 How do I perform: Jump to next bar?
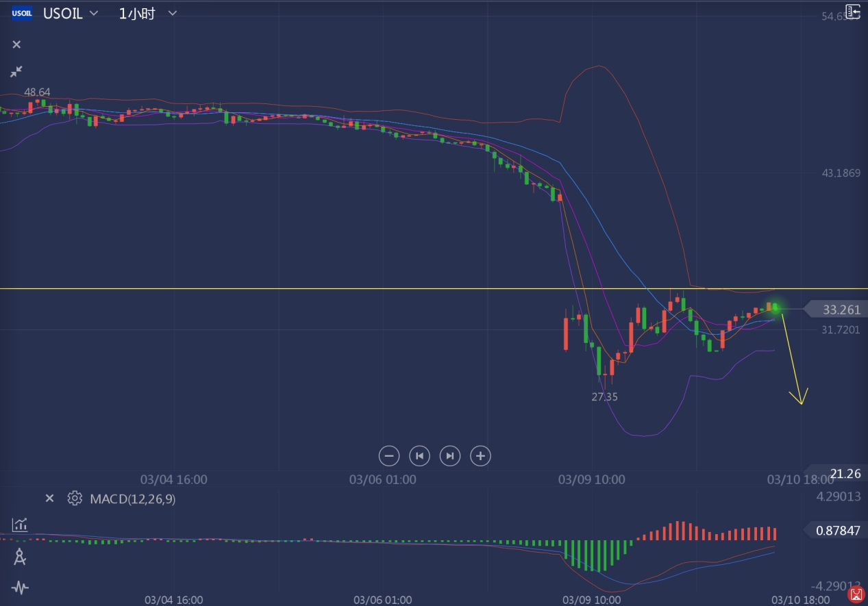[450, 456]
